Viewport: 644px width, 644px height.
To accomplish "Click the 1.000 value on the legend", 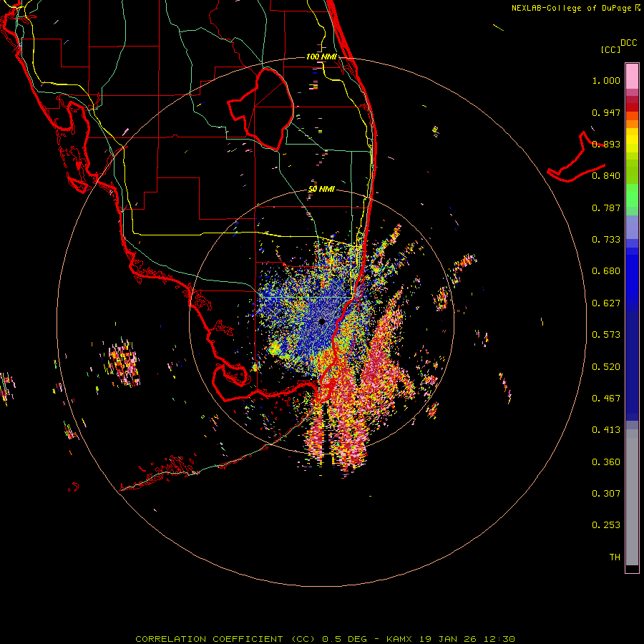I will click(606, 80).
